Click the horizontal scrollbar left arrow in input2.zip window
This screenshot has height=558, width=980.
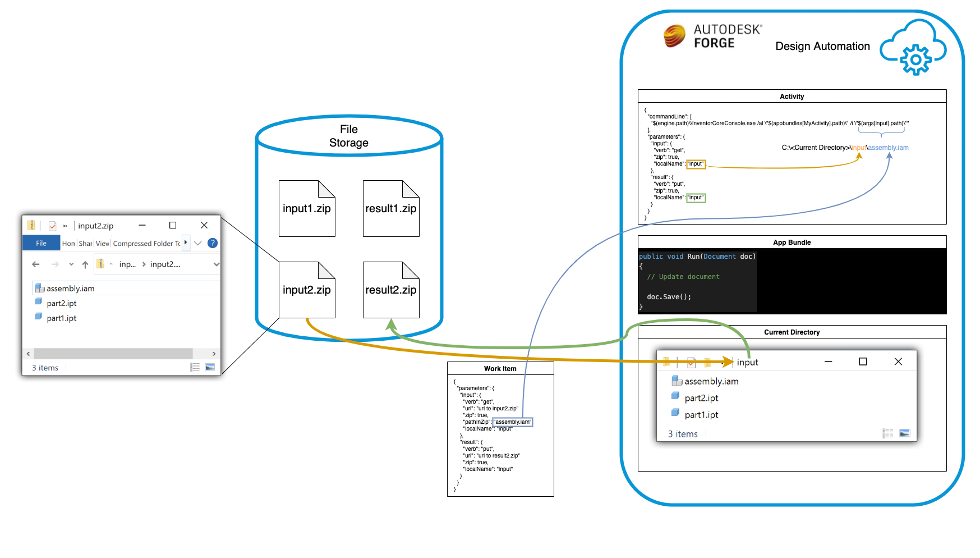tap(28, 354)
